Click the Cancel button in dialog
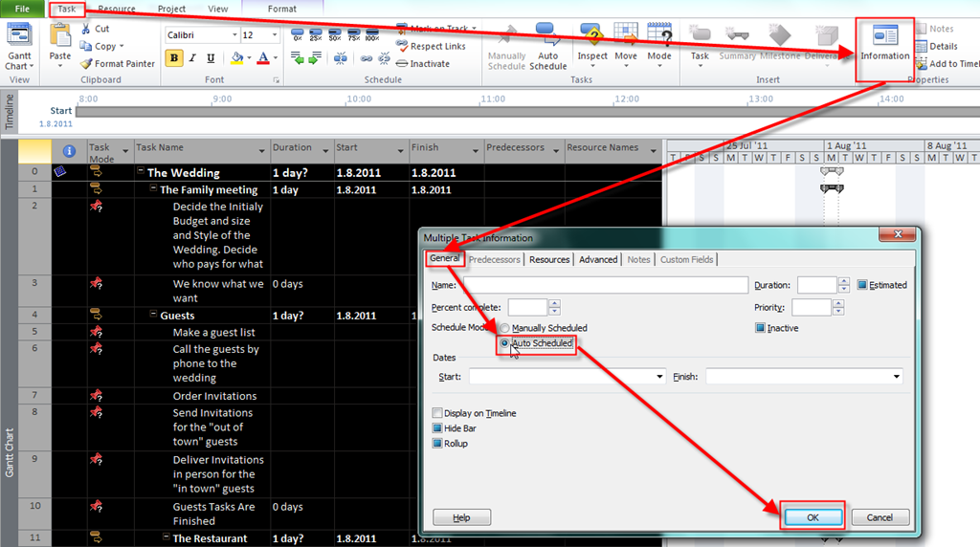The image size is (980, 547). tap(879, 516)
